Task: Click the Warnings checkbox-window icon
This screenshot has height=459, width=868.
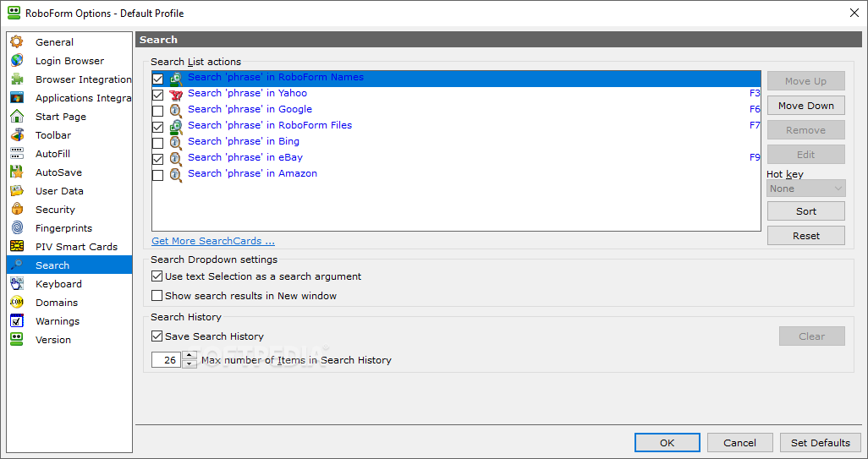Action: [x=17, y=320]
